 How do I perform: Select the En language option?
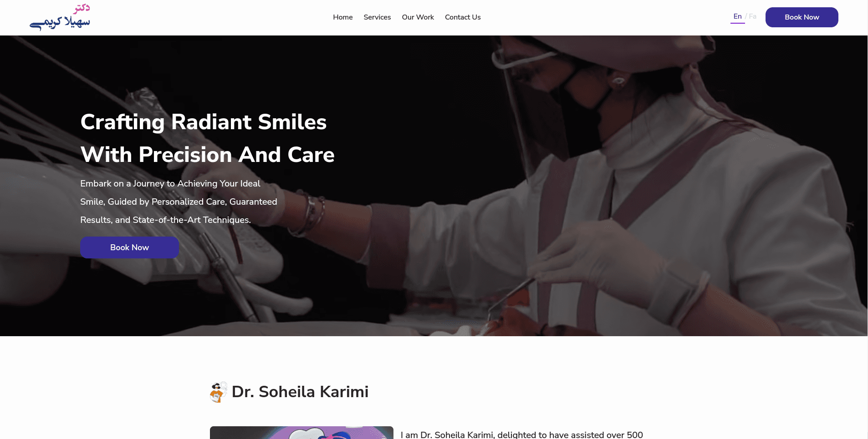737,16
